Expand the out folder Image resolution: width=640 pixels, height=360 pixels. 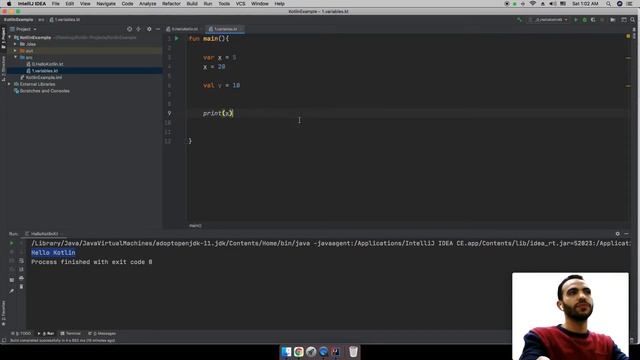tap(16, 51)
